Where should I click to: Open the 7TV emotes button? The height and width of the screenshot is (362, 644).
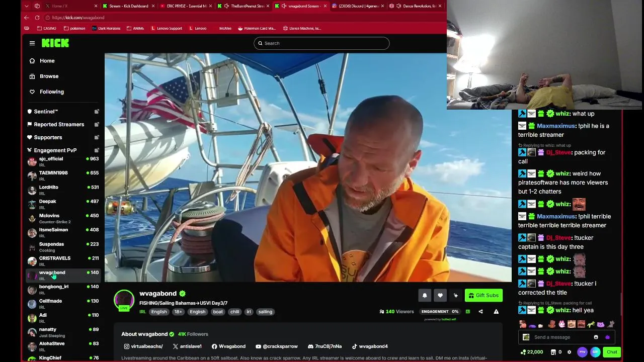[582, 352]
